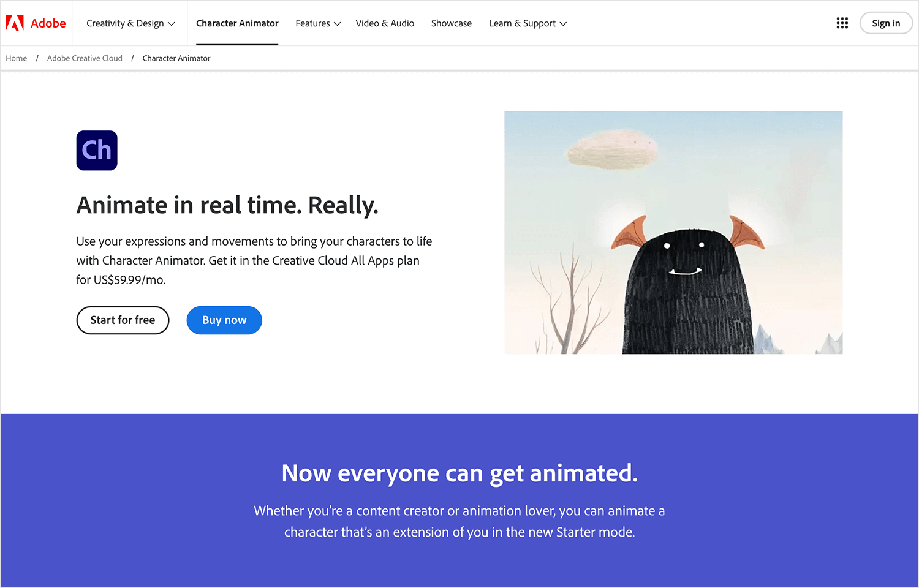Click the monster character animation image
Viewport: 919px width, 588px height.
coord(673,232)
